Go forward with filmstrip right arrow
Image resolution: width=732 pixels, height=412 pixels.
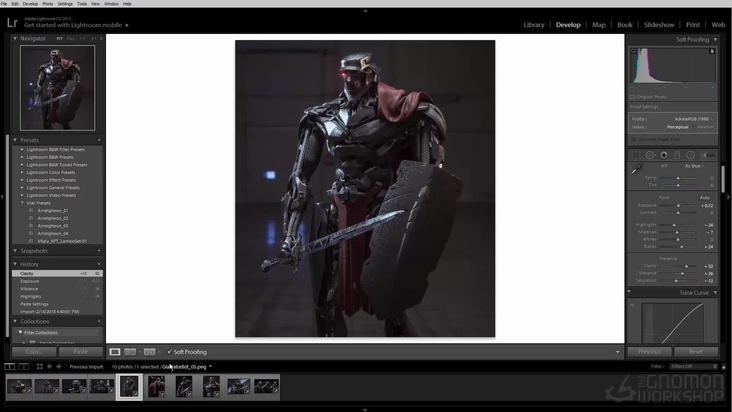[58, 367]
